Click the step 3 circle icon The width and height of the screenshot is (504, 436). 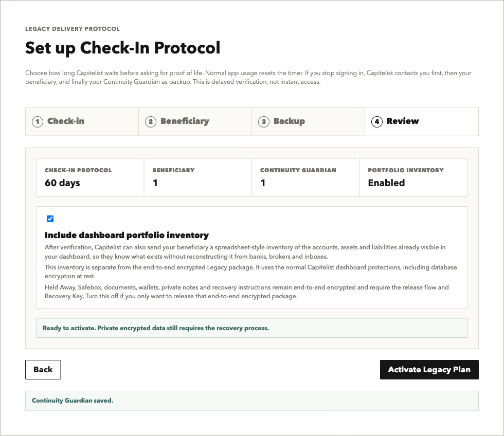coord(263,122)
